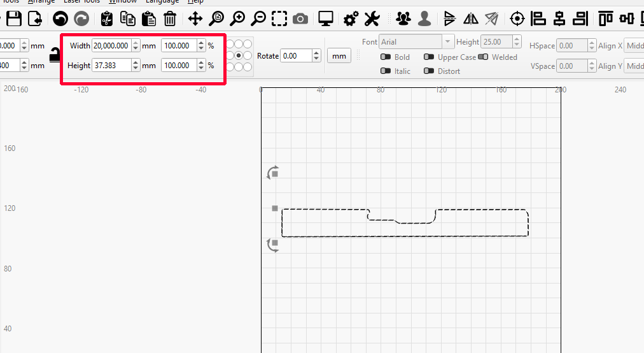644x353 pixels.
Task: Toggle the Upper Case switch
Action: [429, 57]
